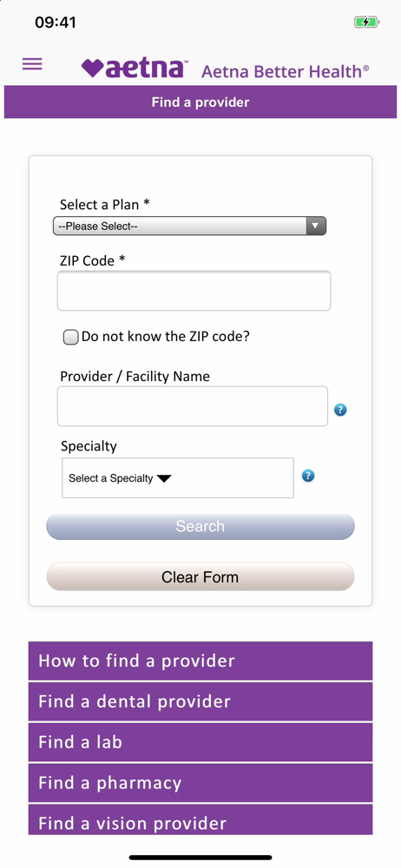Screen dimensions: 401x868
Task: Click the Provider / Facility Name text field
Action: [193, 406]
